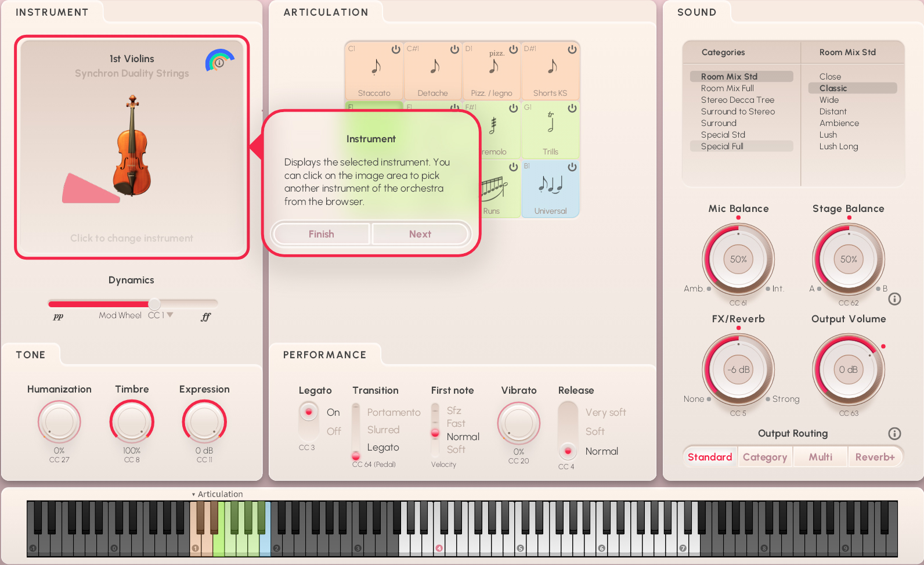Click Finish to end the tutorial

coord(321,234)
